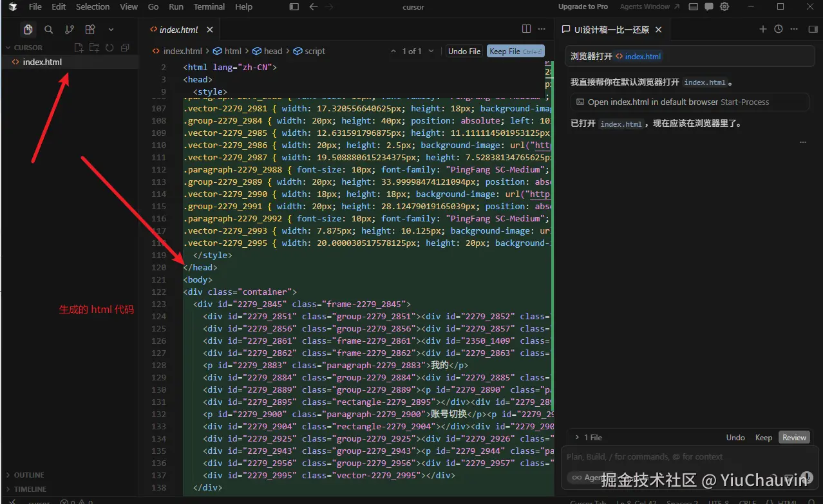Navigate back with the left arrow

[314, 7]
